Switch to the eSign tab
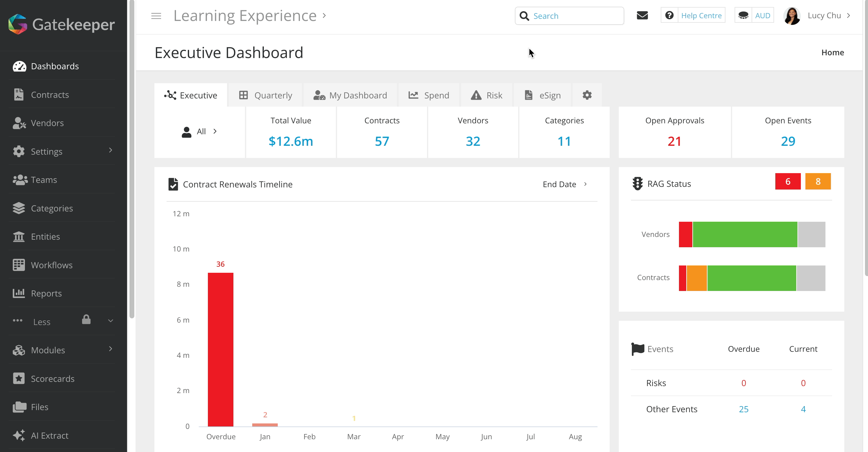The width and height of the screenshot is (868, 452). pyautogui.click(x=542, y=95)
